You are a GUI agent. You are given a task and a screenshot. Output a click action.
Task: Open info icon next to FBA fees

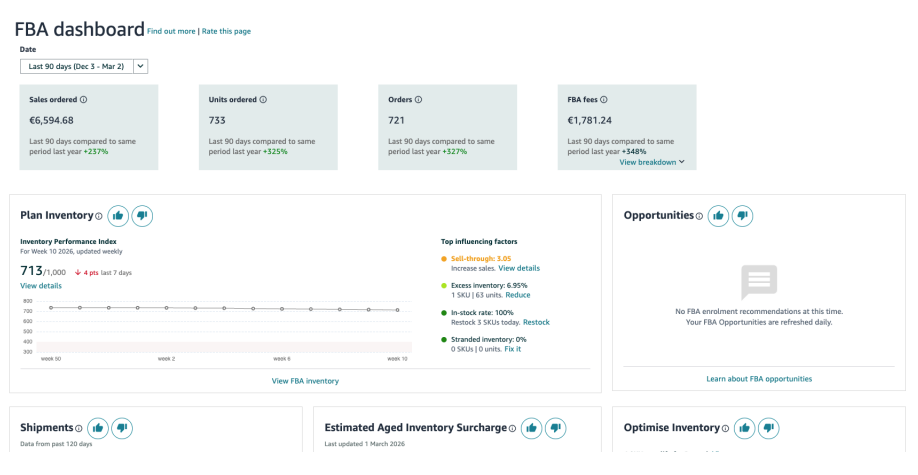coord(604,100)
